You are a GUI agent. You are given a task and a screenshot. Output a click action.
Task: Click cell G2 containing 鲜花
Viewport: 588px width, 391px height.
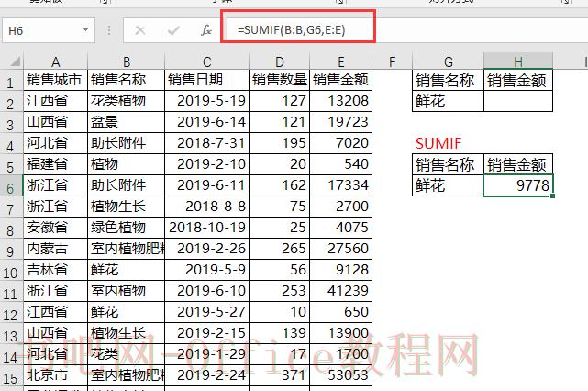[x=449, y=101]
